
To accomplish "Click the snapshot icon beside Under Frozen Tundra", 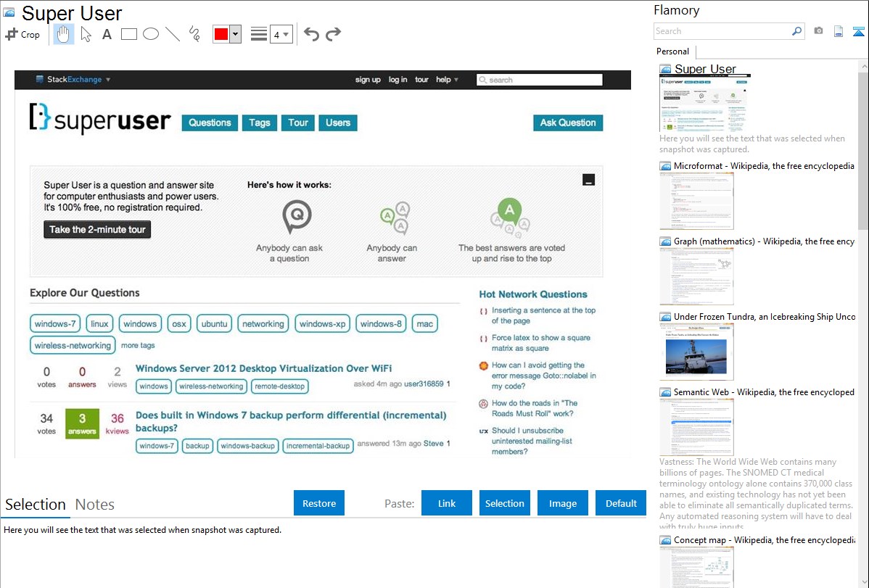I will (x=665, y=317).
